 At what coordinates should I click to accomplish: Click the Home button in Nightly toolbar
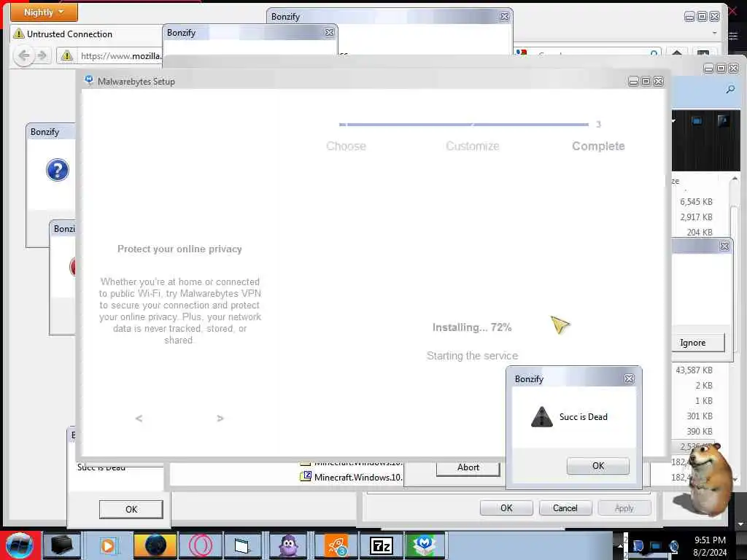click(x=676, y=52)
